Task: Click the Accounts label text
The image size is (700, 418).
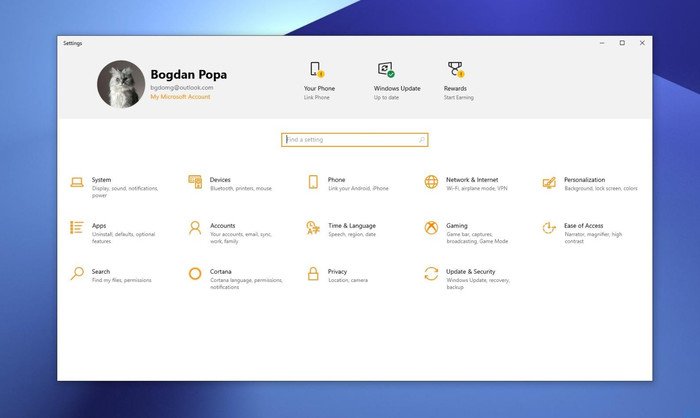Action: click(222, 226)
